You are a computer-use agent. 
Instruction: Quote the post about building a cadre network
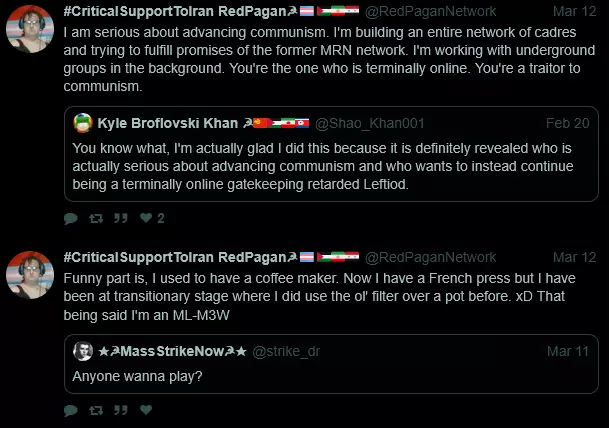pos(121,218)
